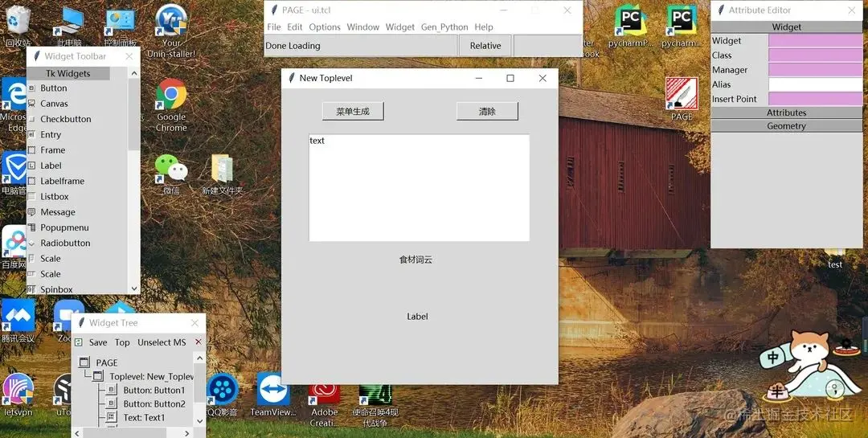Image resolution: width=868 pixels, height=438 pixels.
Task: Open the Help menu in PAGE
Action: point(483,27)
